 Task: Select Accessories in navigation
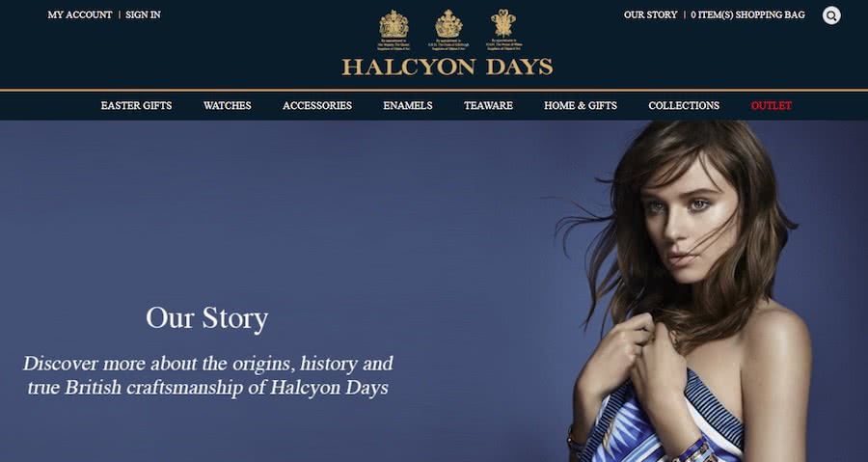[x=317, y=106]
